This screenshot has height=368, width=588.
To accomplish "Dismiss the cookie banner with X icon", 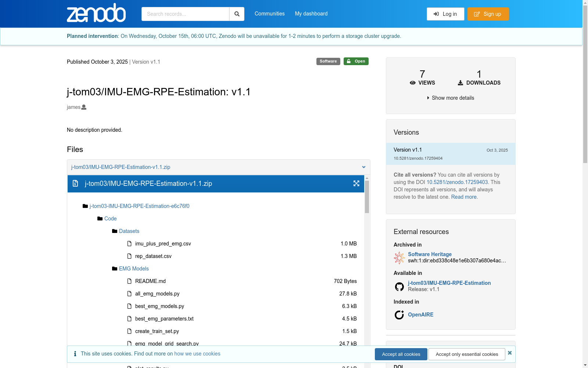I will (x=510, y=353).
